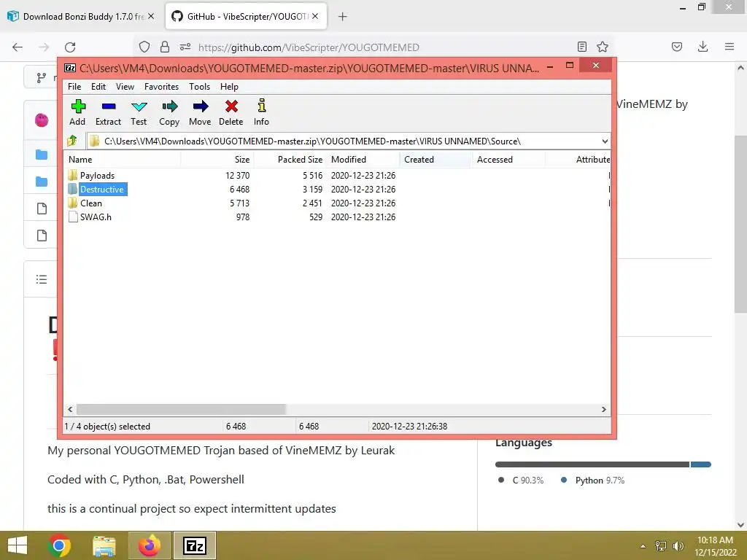The height and width of the screenshot is (560, 747).
Task: Sort files by the Size column
Action: pyautogui.click(x=217, y=160)
